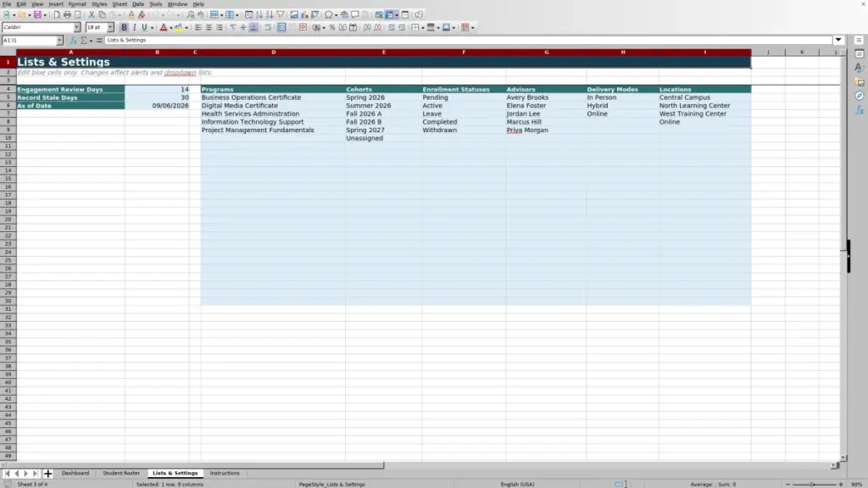Click the Cut scissors icon
868x488 pixels.
coord(92,15)
